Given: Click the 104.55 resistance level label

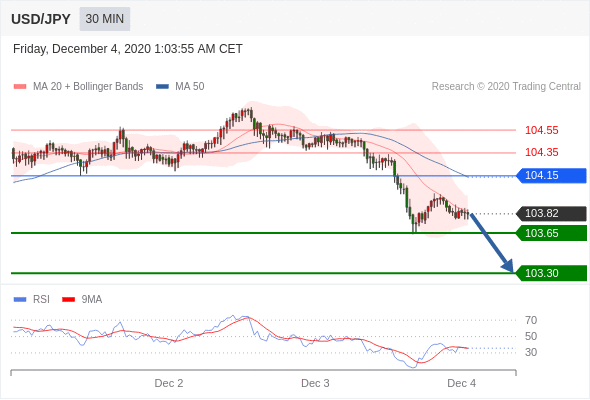Looking at the screenshot, I should click(x=541, y=131).
